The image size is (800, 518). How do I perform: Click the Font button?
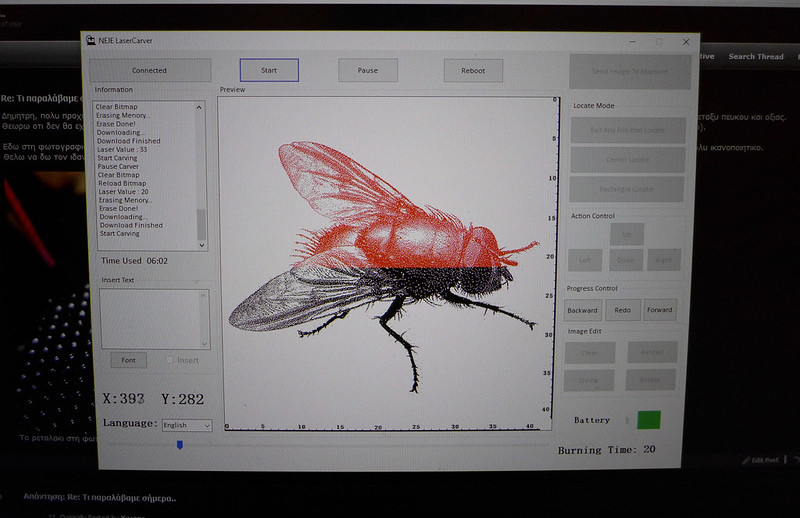coord(128,360)
